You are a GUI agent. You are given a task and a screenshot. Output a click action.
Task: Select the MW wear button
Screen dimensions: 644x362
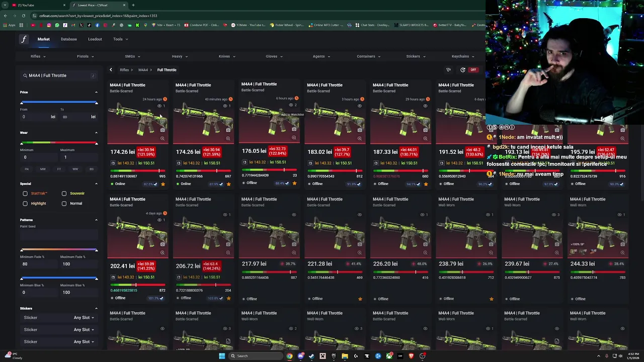pos(43,169)
